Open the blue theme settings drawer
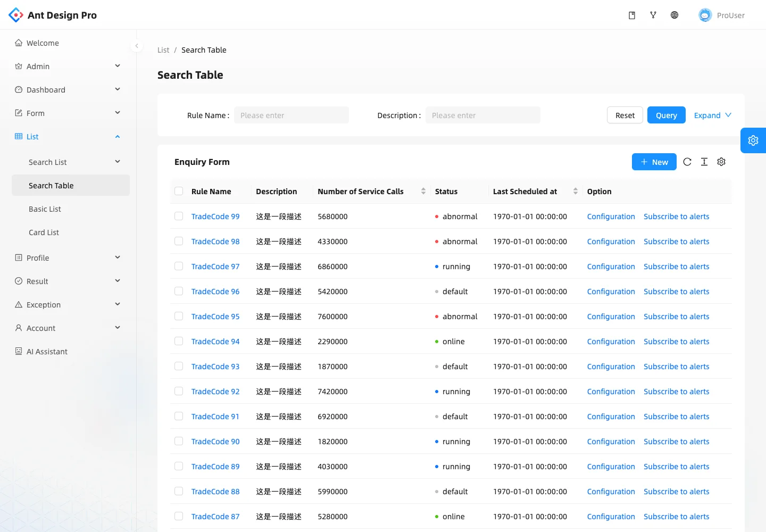Image resolution: width=766 pixels, height=532 pixels. [x=753, y=140]
